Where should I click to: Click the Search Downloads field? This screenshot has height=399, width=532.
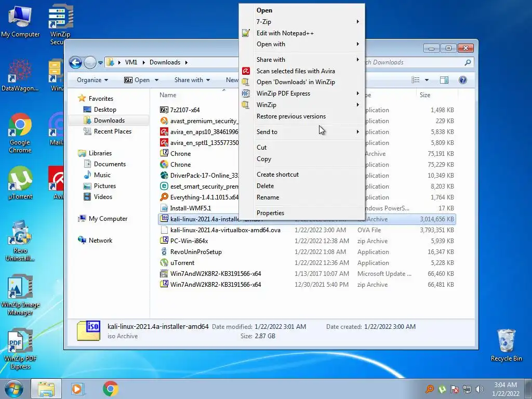pyautogui.click(x=414, y=62)
